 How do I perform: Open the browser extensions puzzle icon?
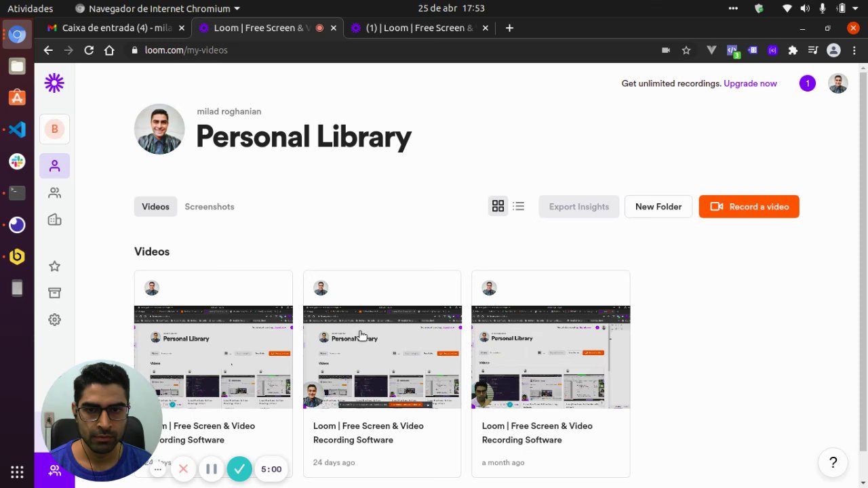(793, 50)
